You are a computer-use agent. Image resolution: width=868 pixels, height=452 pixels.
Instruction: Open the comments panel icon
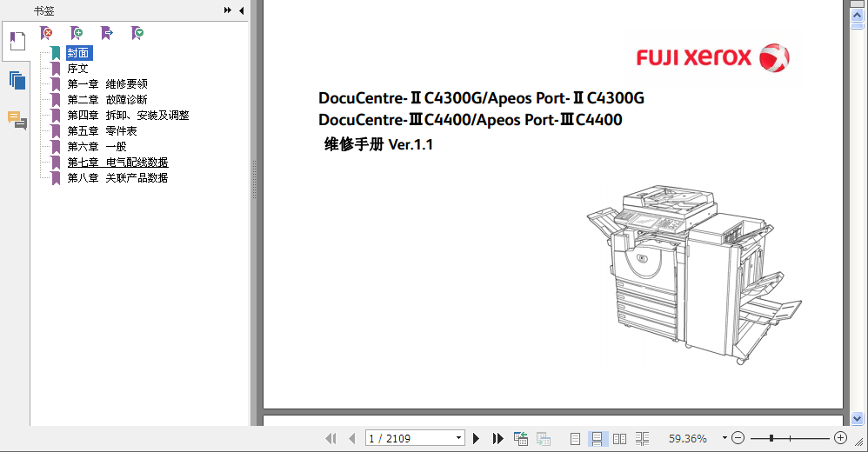coord(17,120)
